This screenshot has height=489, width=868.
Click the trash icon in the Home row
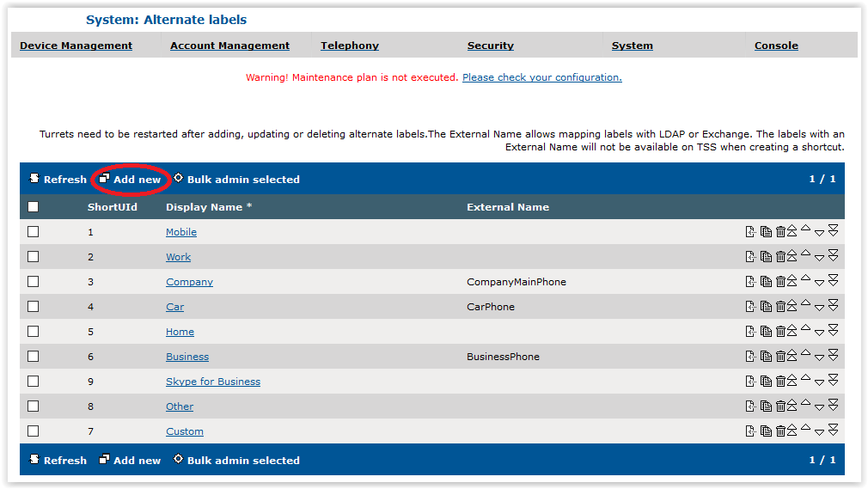780,331
